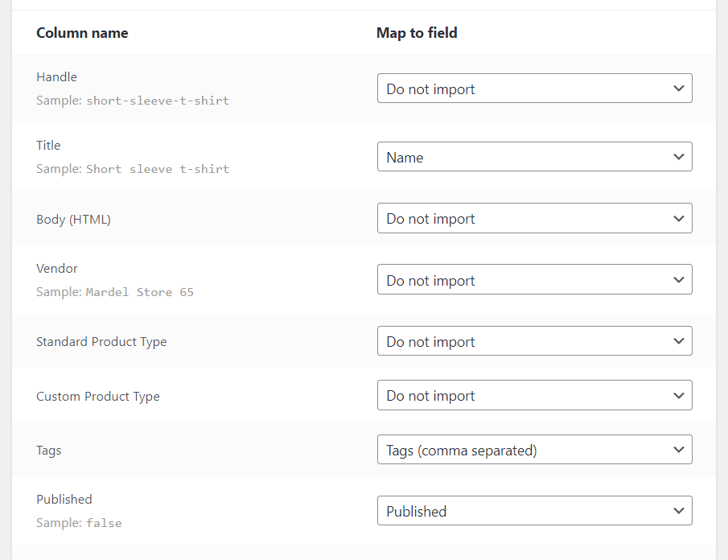Open the Tags (comma separated) dropdown

tap(535, 449)
